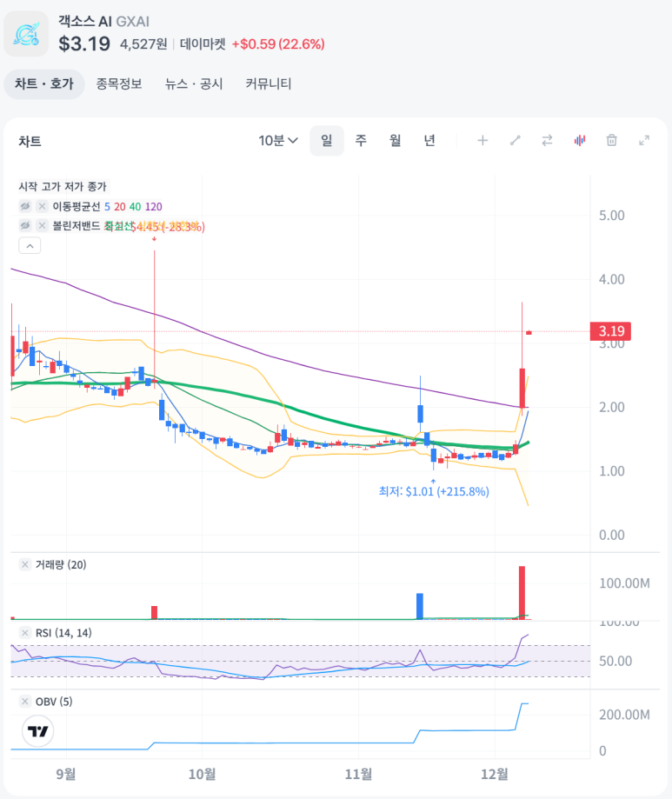Remove the moving average indicator
The image size is (672, 799).
(x=43, y=206)
